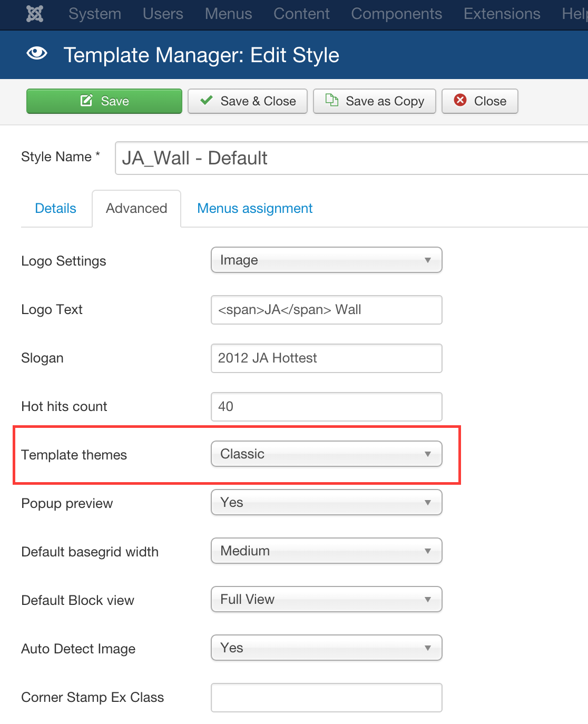Click the Hot hits count field
This screenshot has height=724, width=588.
coord(326,407)
